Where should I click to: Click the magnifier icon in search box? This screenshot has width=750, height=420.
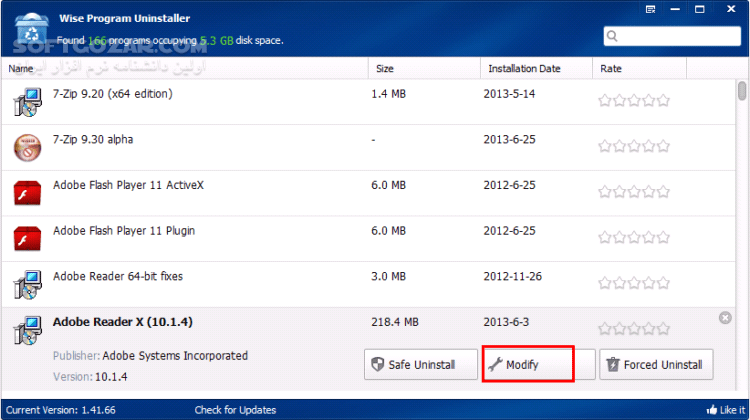point(612,36)
